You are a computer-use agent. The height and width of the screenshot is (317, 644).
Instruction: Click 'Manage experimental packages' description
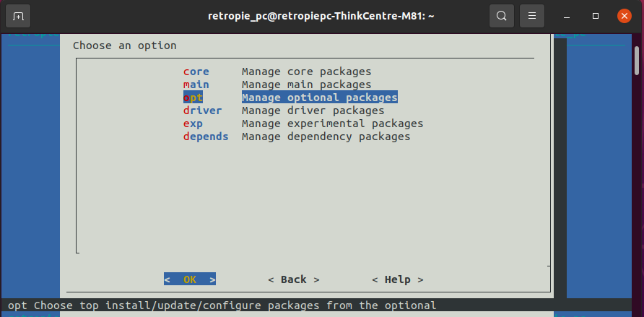pos(332,123)
